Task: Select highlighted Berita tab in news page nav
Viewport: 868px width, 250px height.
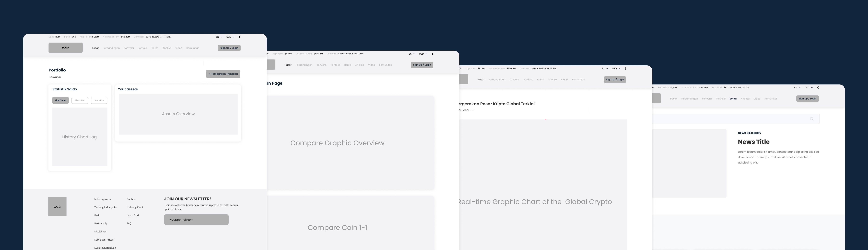Action: pyautogui.click(x=733, y=99)
